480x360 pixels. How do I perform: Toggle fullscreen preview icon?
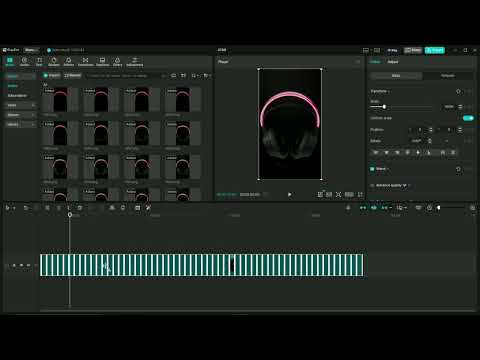pos(360,194)
